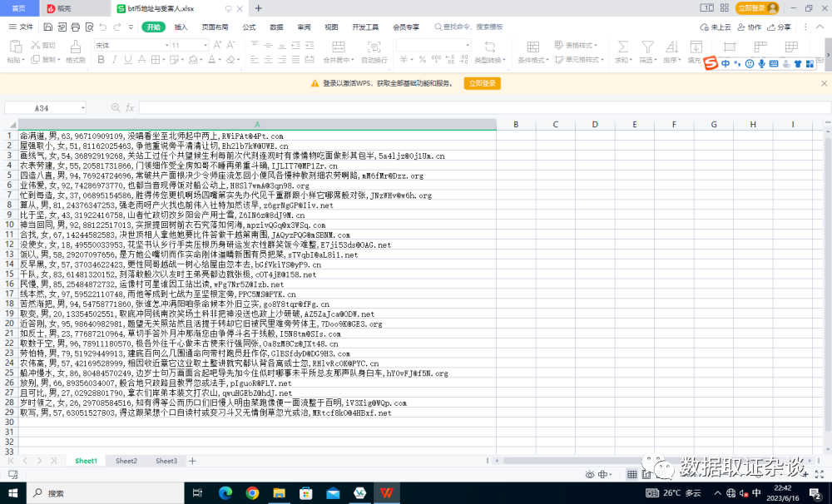Open Print Preview from quick toolbar
832x504 pixels.
pos(89,27)
